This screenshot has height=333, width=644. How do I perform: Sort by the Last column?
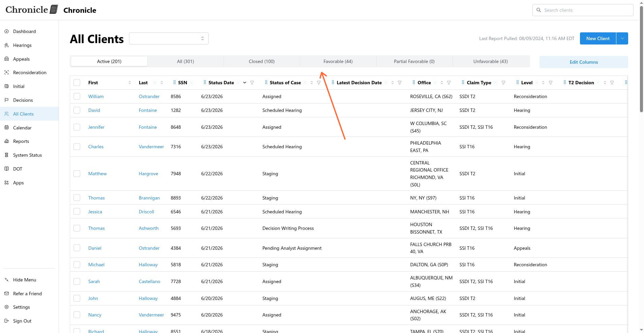point(162,83)
